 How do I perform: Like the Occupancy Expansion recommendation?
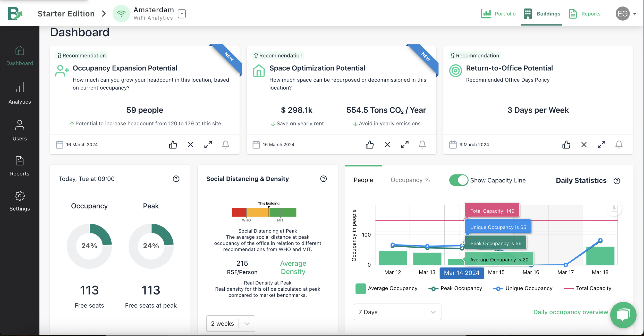pos(173,145)
